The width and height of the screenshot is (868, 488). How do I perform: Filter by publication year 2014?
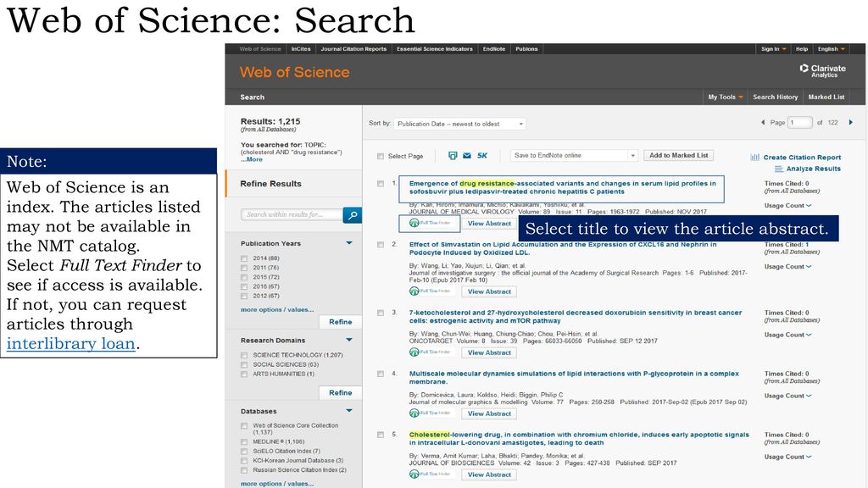click(x=244, y=258)
